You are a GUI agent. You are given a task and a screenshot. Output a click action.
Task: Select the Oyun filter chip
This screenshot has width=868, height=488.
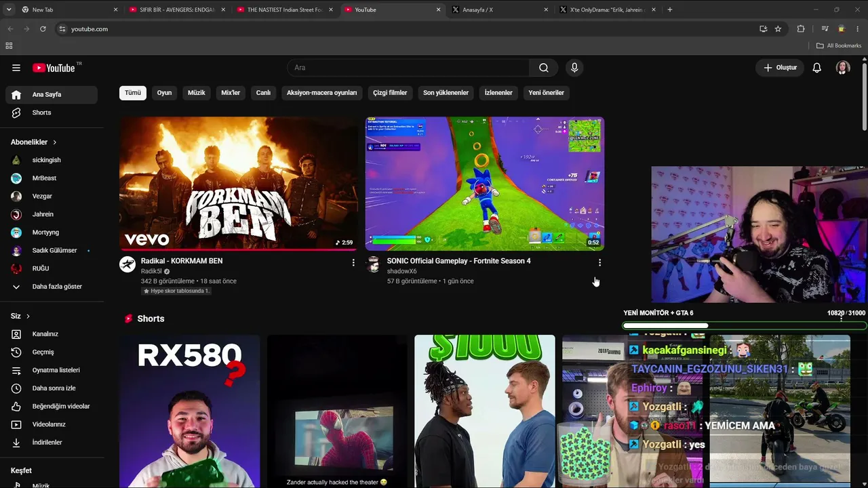165,93
